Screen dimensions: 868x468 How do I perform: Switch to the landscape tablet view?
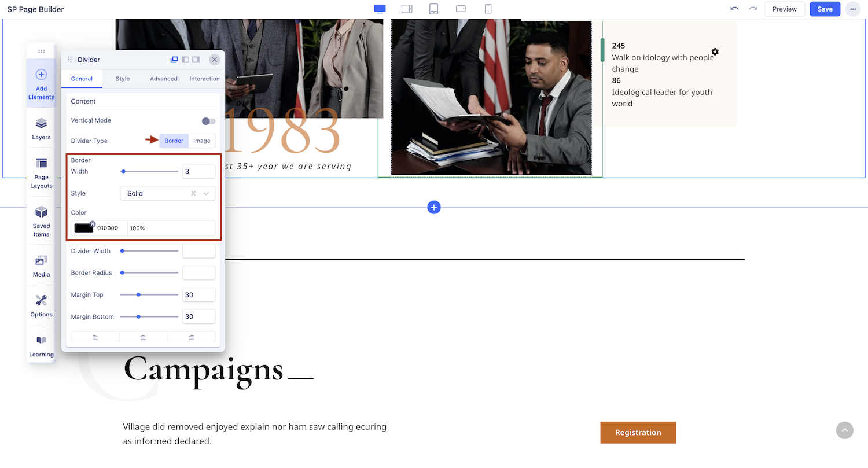[x=407, y=9]
